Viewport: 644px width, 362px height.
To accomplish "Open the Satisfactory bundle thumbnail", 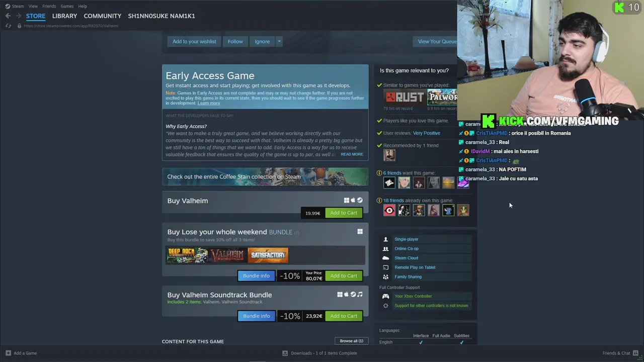I will 268,255.
